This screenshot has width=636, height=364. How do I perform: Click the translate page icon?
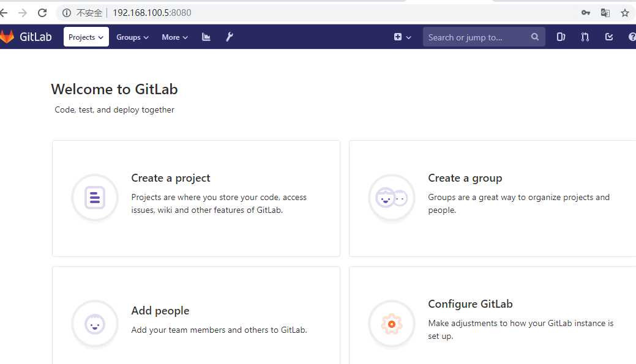pos(605,13)
